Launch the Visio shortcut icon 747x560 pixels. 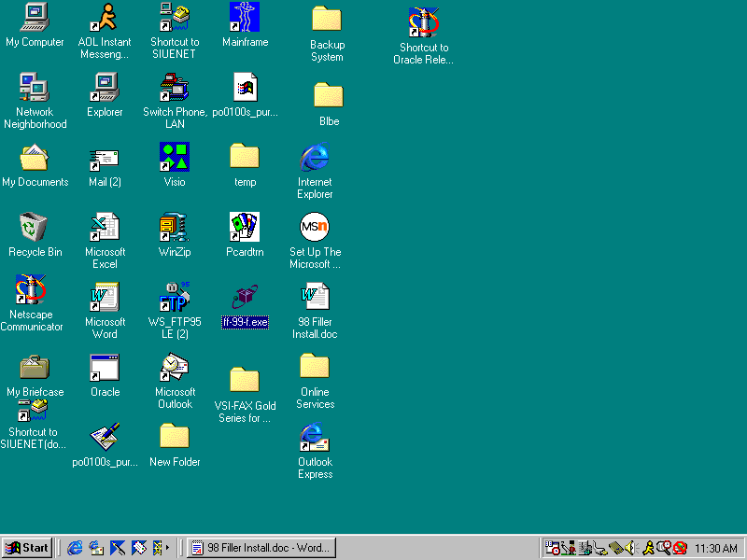[175, 157]
